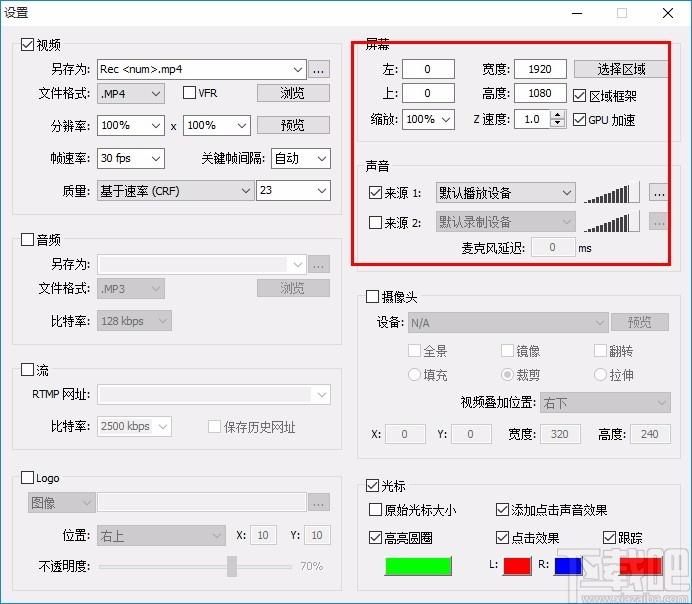Open 帧速率 30 fps dropdown
The height and width of the screenshot is (604, 692).
(131, 158)
